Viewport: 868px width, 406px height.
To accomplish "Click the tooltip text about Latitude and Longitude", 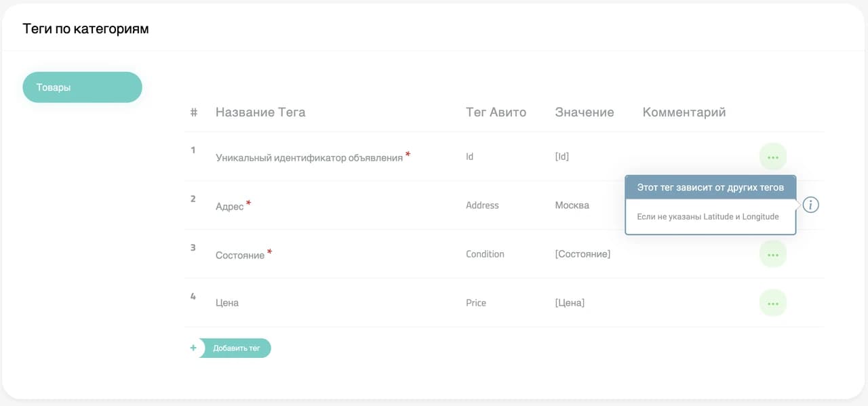I will point(708,217).
